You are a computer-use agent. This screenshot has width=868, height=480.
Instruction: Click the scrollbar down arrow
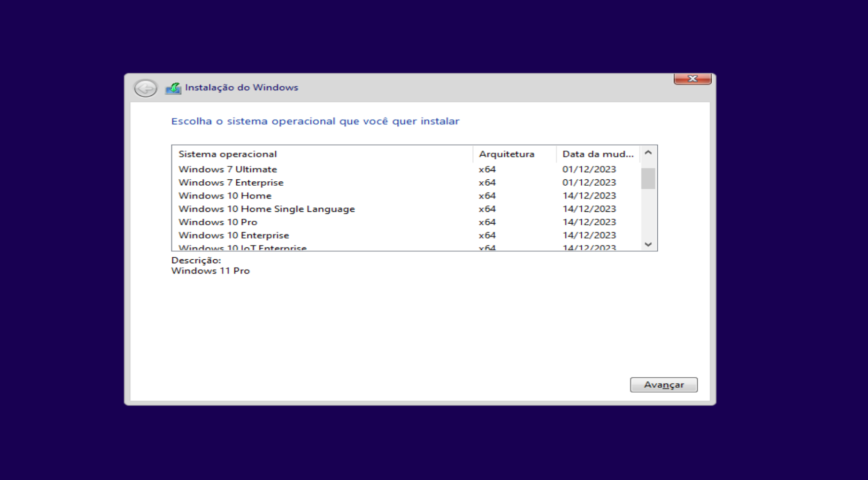coord(648,243)
